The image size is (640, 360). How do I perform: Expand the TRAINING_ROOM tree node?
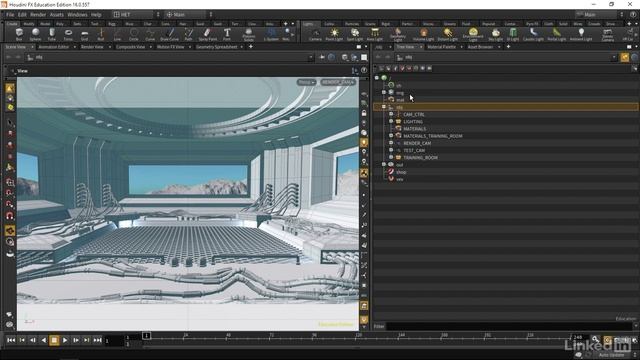(x=391, y=157)
